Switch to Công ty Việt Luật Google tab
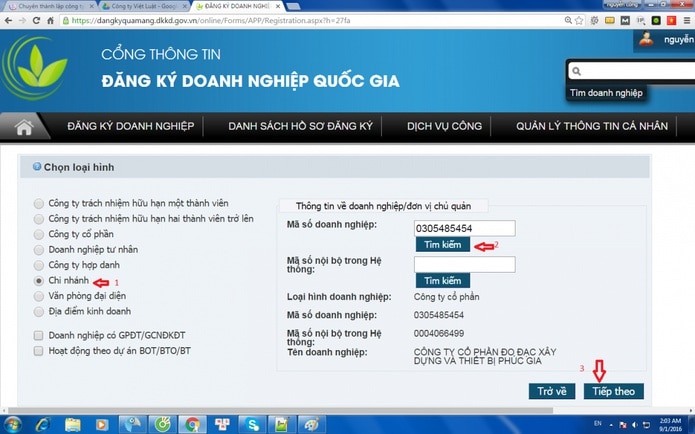 144,6
